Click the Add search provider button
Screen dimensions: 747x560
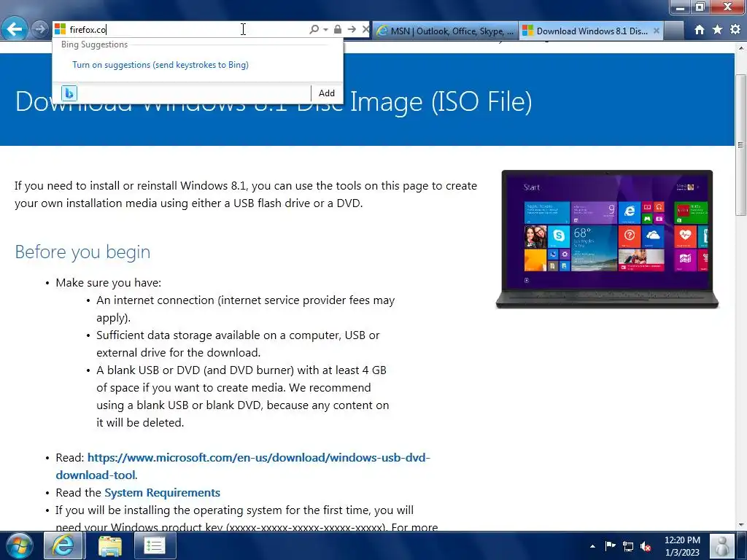326,93
